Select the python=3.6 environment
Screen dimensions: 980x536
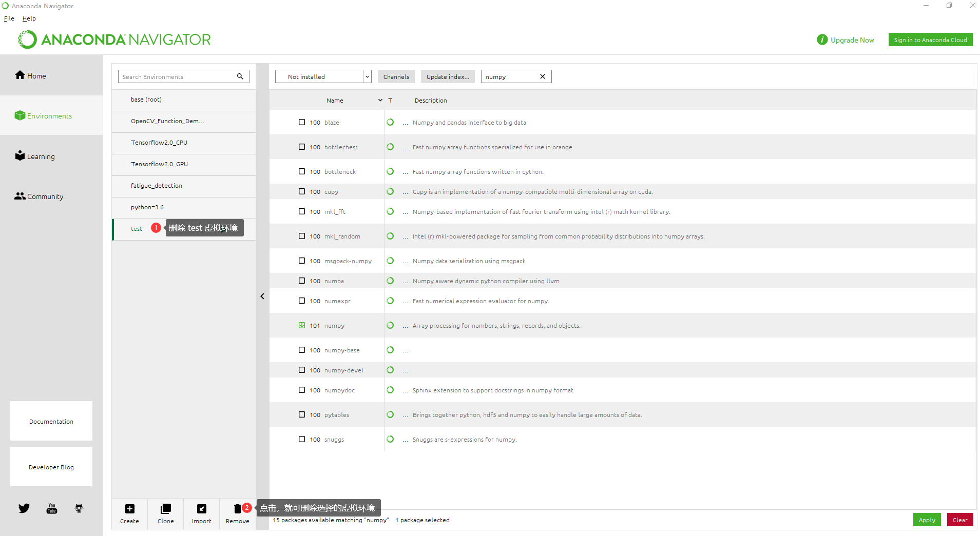click(x=184, y=207)
